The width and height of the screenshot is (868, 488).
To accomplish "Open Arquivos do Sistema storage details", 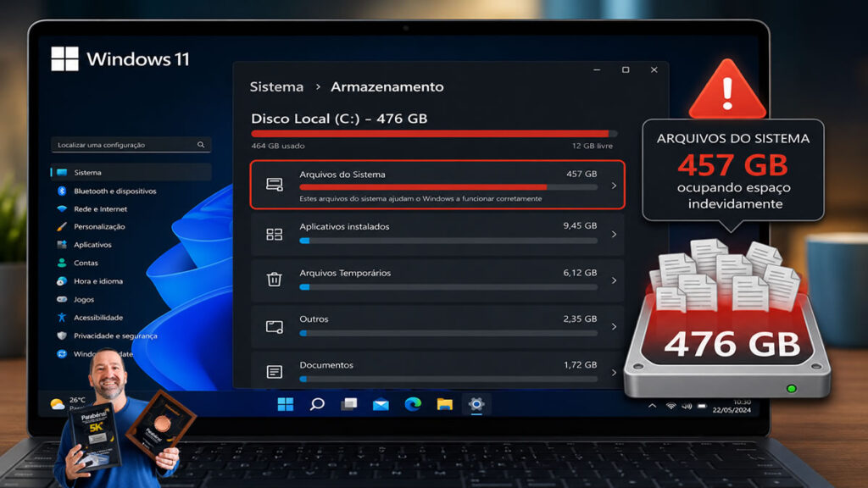I will click(x=437, y=185).
